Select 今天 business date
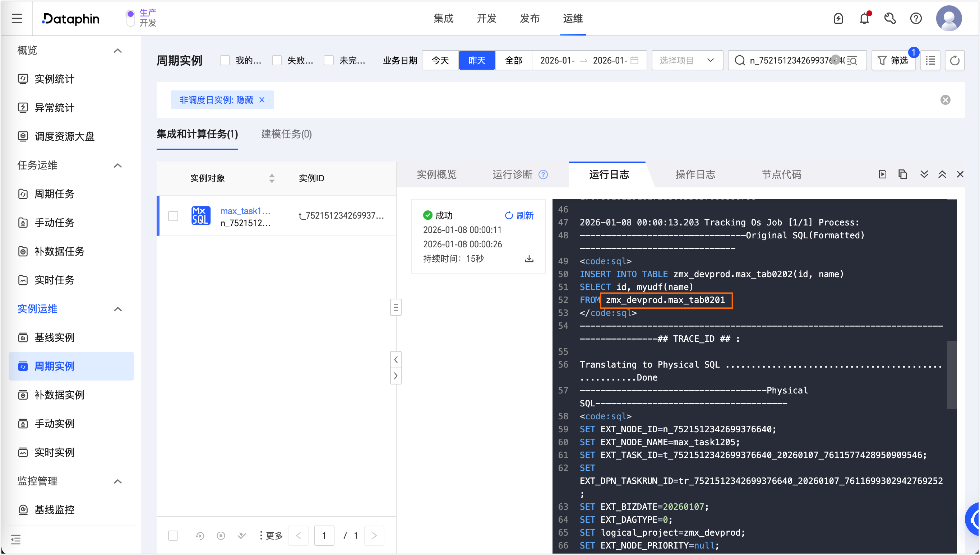This screenshot has width=980, height=555. [440, 61]
